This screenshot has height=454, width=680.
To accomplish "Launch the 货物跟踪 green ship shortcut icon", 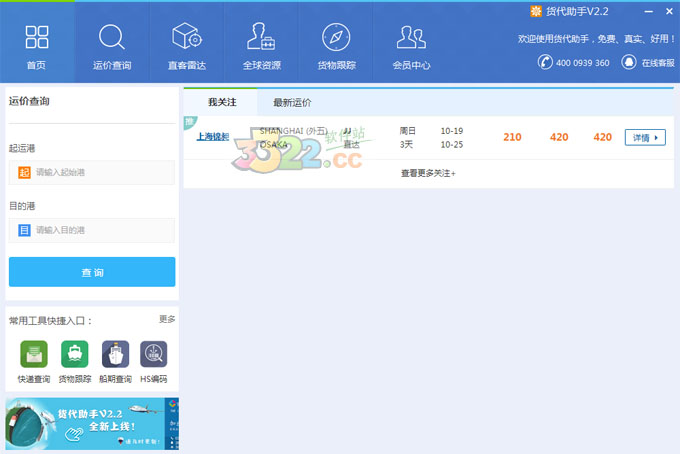I will [75, 354].
